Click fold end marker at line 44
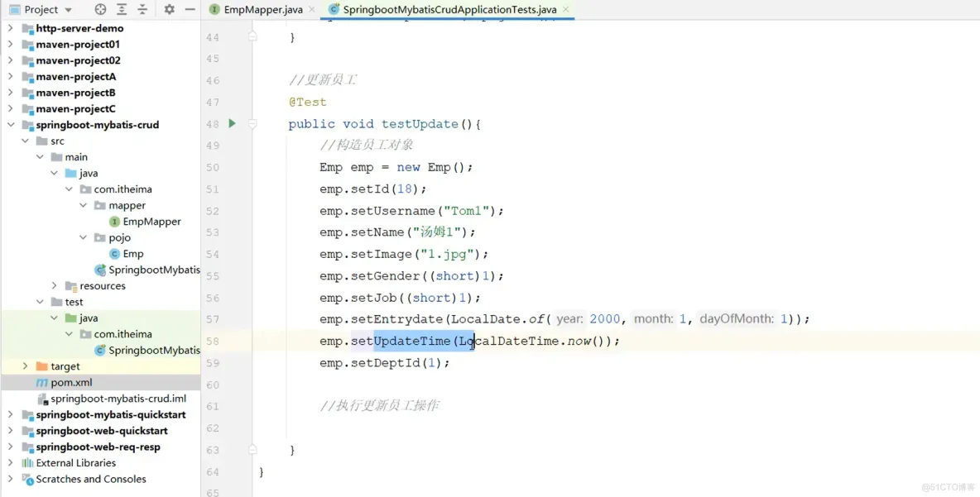Image resolution: width=980 pixels, height=497 pixels. (252, 37)
